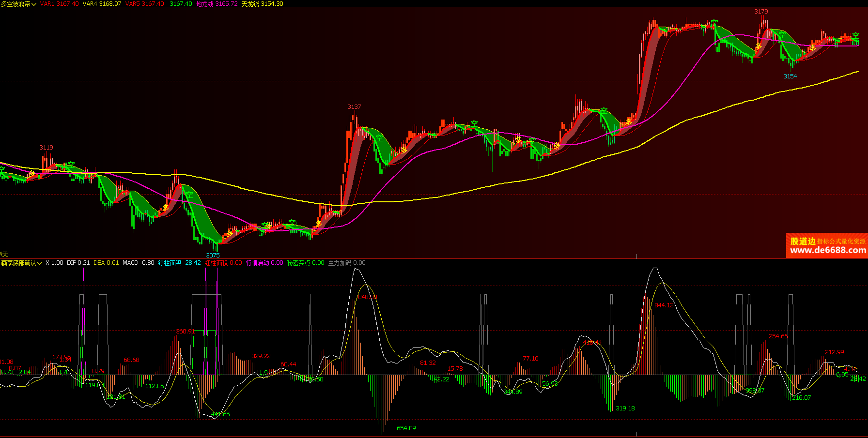Select the MACD -0.80 readout

138,263
